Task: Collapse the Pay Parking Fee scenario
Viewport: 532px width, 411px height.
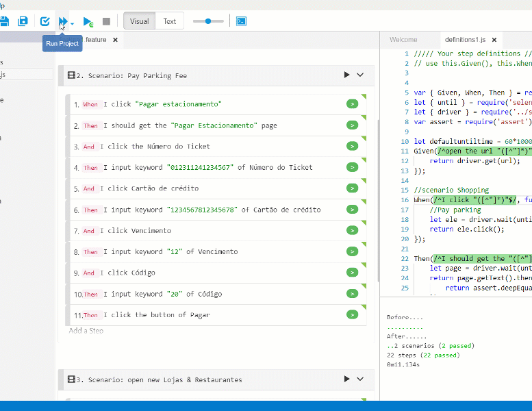Action: coord(361,75)
